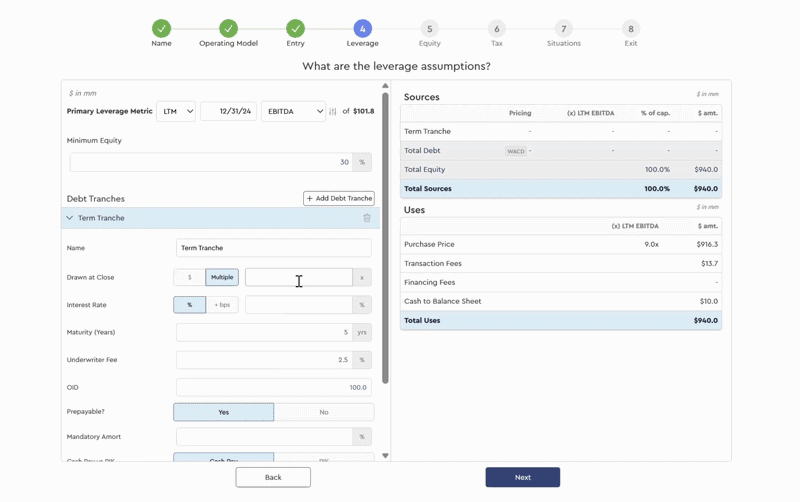
Task: Go to Operating Model step circle
Action: click(228, 29)
